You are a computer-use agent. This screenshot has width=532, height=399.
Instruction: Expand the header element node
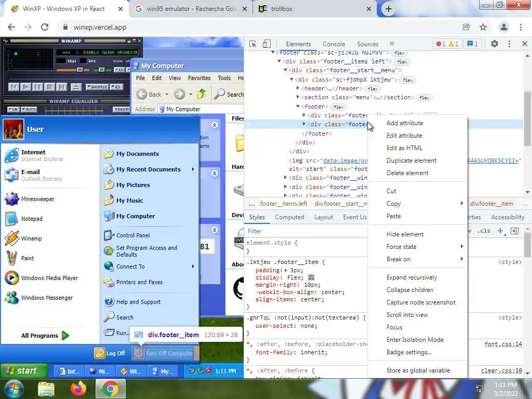tap(298, 88)
